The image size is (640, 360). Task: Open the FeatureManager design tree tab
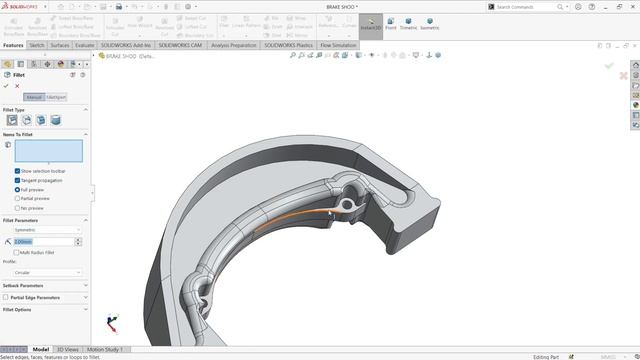(x=7, y=64)
